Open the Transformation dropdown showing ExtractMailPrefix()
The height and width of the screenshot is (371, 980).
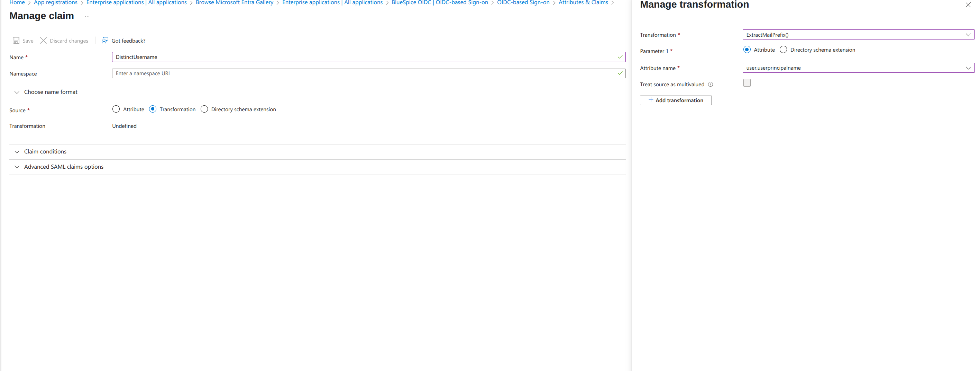click(858, 35)
